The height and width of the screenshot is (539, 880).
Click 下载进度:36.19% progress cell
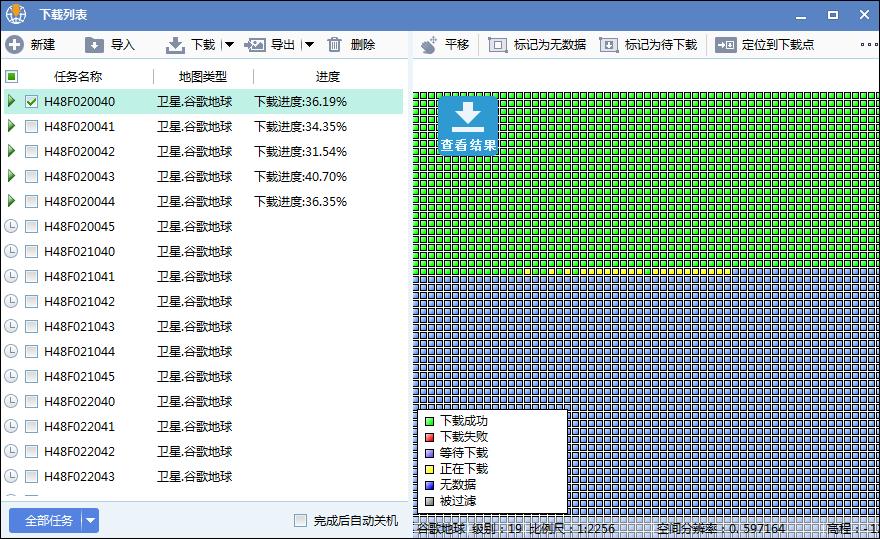[300, 102]
